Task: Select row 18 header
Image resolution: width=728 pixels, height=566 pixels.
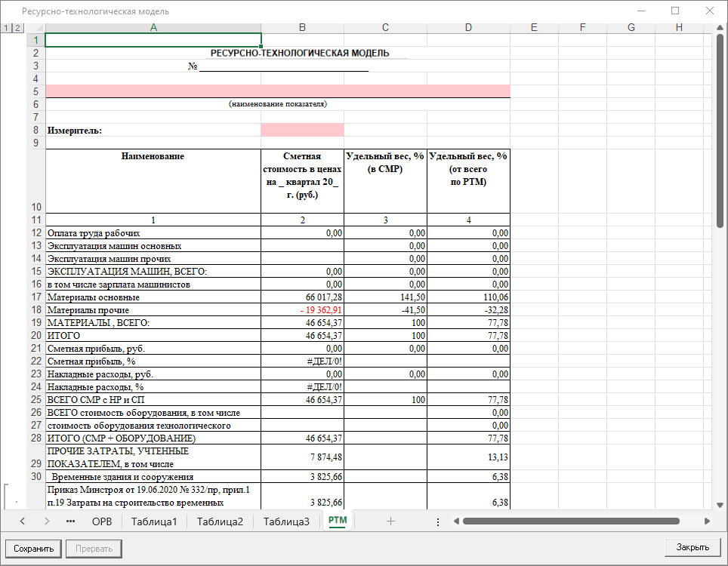Action: (35, 310)
